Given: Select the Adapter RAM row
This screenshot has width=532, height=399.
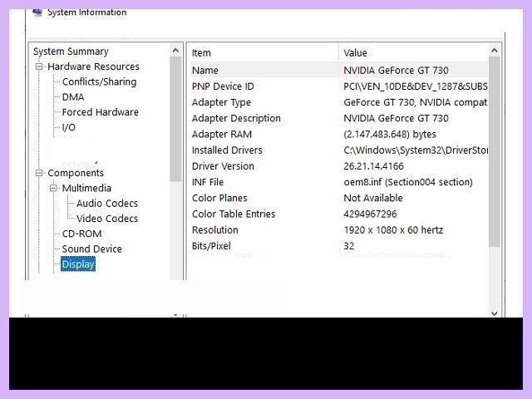Looking at the screenshot, I should [338, 135].
